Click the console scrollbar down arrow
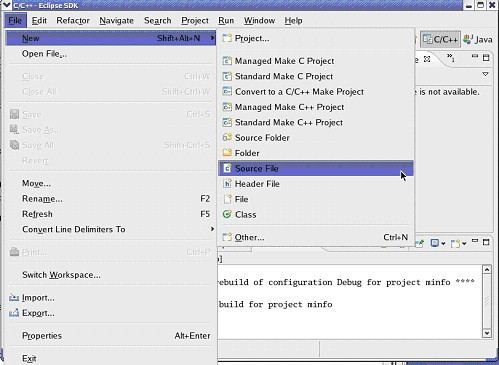 pos(487,333)
